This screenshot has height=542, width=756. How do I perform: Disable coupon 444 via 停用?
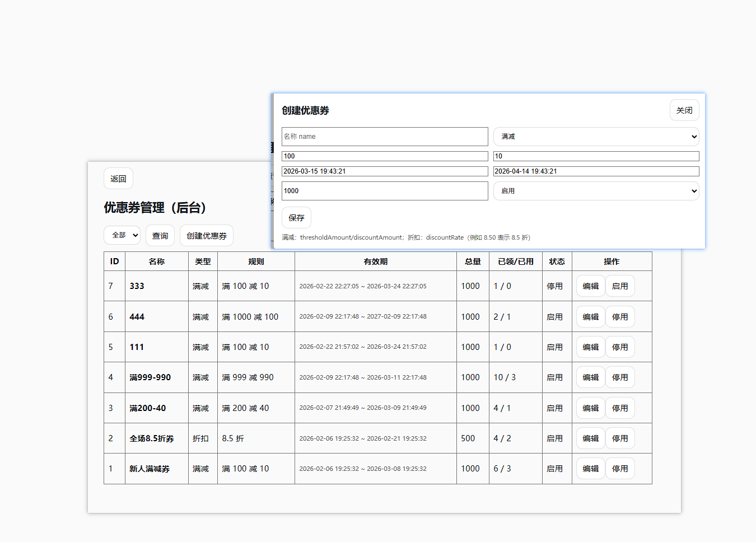coord(620,317)
